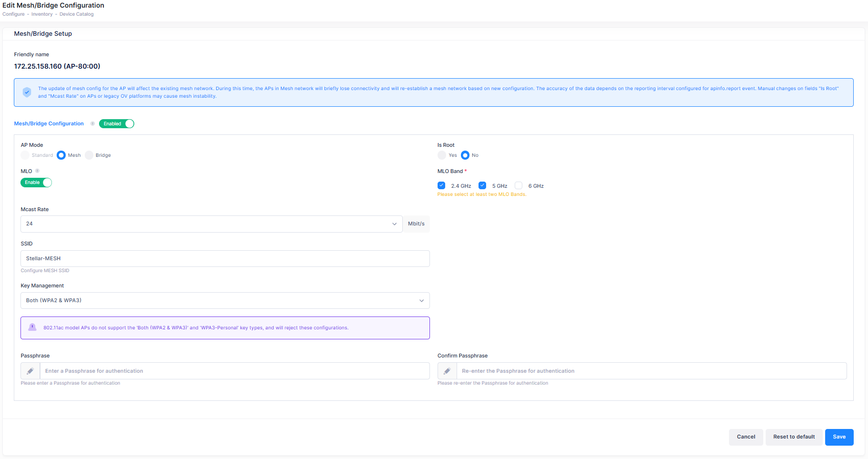Click Reset to default button
Screen dimensions: 868x459
click(x=794, y=437)
